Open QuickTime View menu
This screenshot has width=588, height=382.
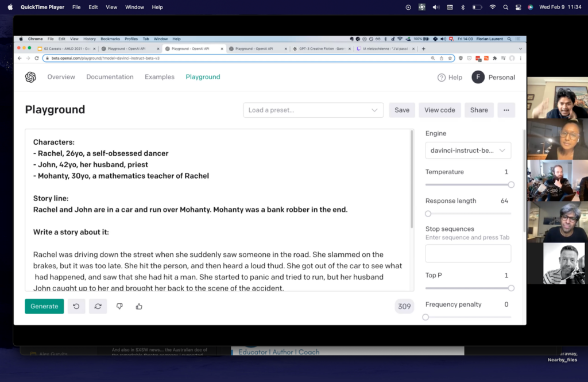pos(111,7)
